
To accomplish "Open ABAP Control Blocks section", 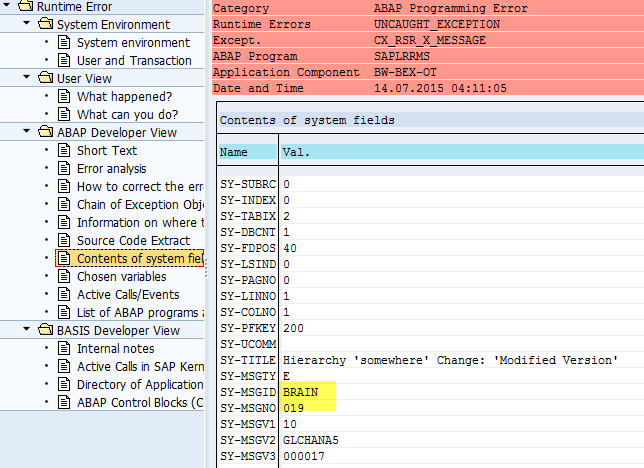I will pyautogui.click(x=140, y=402).
